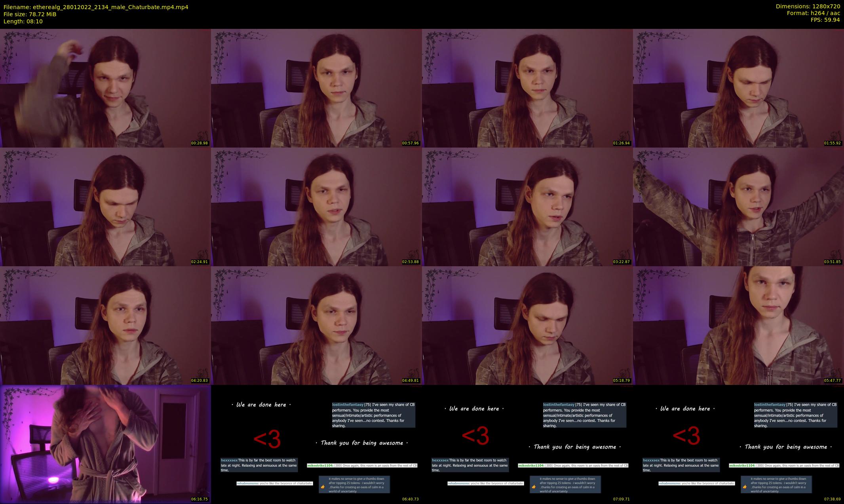Select the arms-raised frame at 03:51.85
This screenshot has height=504, width=844.
click(738, 207)
